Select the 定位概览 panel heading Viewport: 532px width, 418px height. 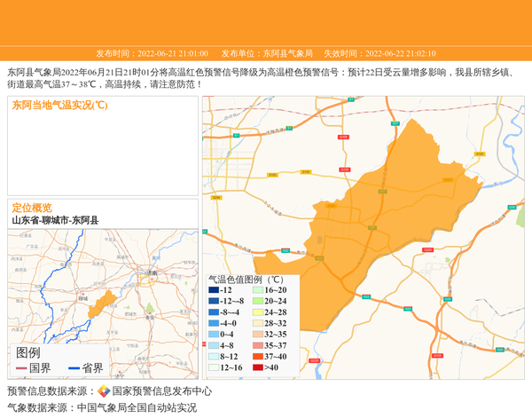pyautogui.click(x=32, y=208)
